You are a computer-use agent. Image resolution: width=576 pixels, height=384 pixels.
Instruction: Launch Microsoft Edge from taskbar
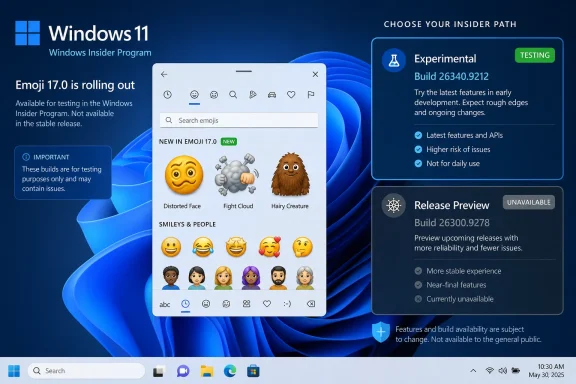(230, 371)
